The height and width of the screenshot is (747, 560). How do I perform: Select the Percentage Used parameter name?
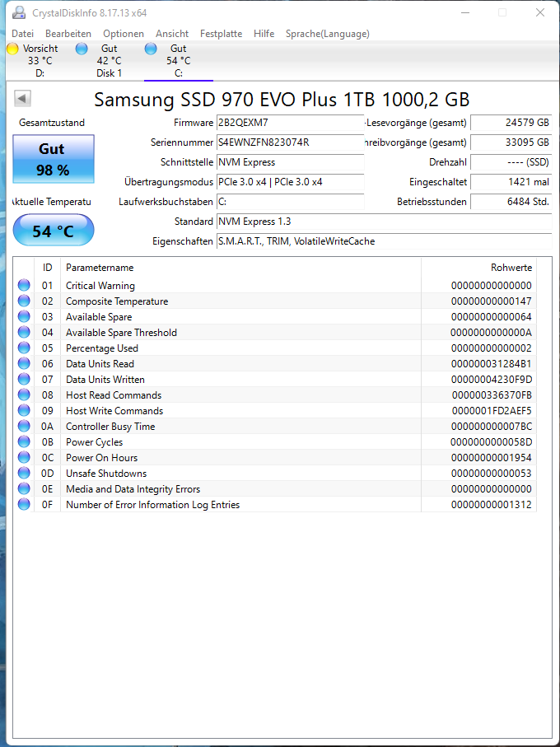coord(102,348)
